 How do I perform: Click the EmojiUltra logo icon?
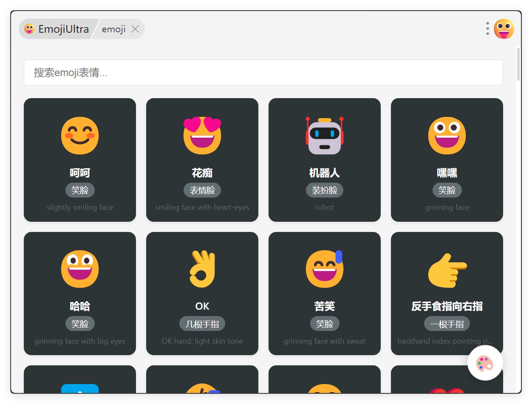tap(30, 29)
